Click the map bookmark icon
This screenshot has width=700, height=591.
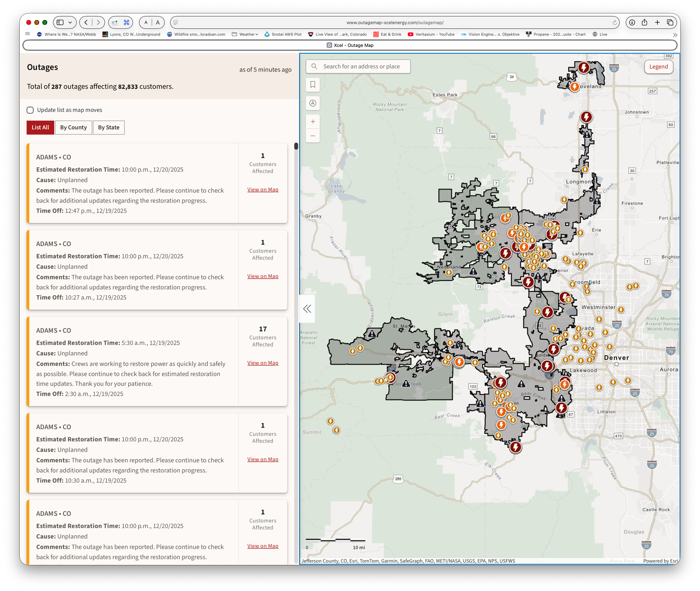pos(312,85)
